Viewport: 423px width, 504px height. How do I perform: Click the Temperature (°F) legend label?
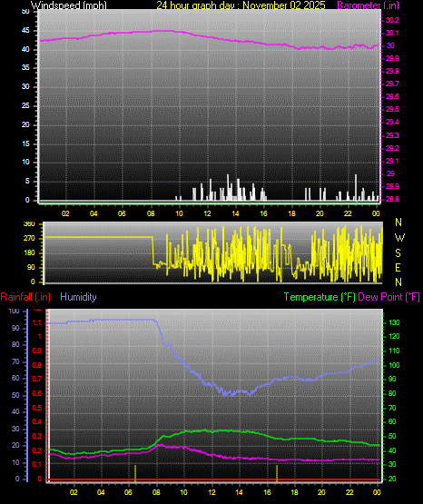[x=320, y=297]
